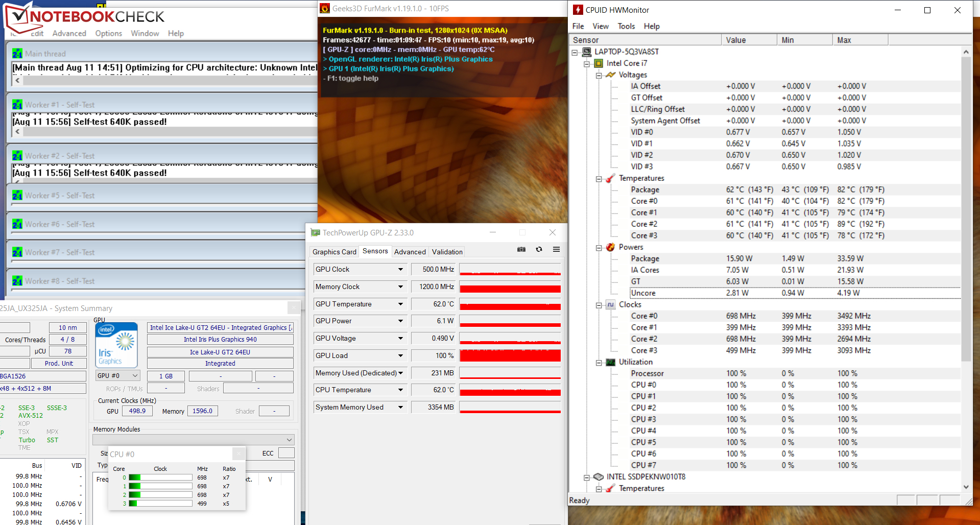Click the Max column header in HWMonitor
Viewport: 980px width, 525px height.
861,40
